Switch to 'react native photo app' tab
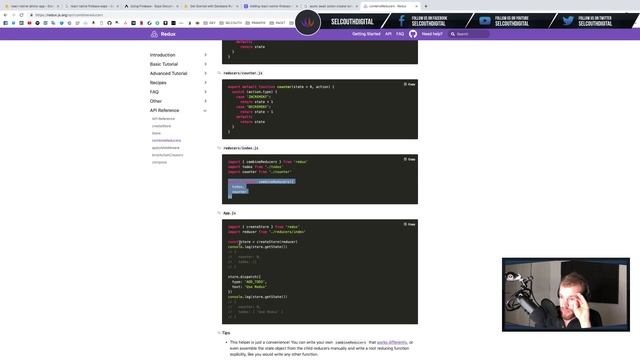 pos(31,6)
